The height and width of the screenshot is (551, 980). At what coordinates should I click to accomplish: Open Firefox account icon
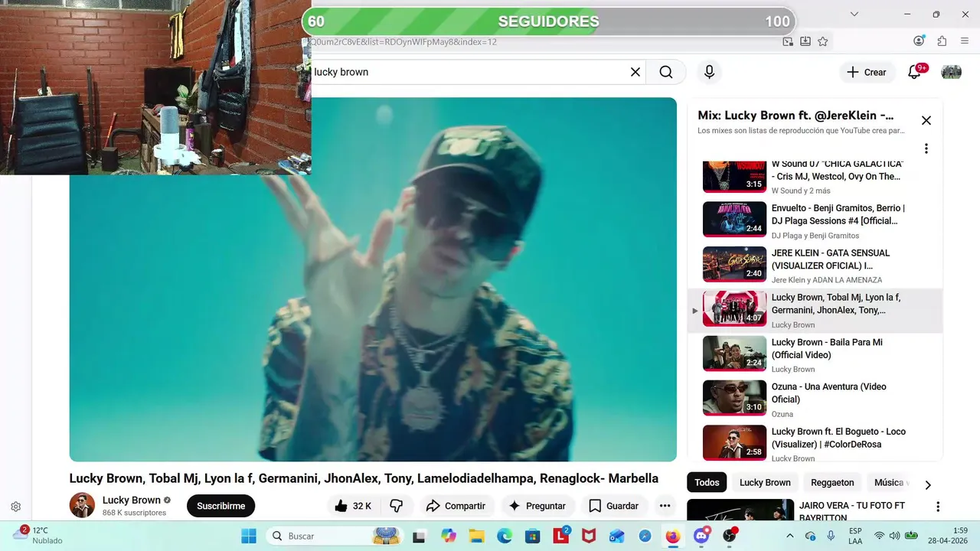click(919, 41)
